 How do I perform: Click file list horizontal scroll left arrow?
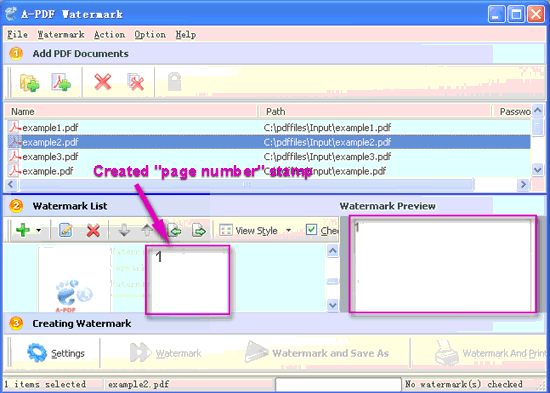11,184
